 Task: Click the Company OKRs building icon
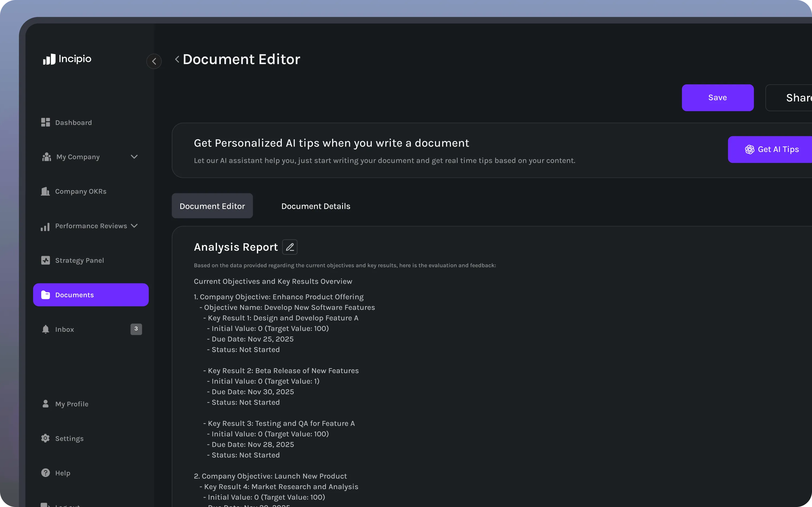click(x=45, y=191)
